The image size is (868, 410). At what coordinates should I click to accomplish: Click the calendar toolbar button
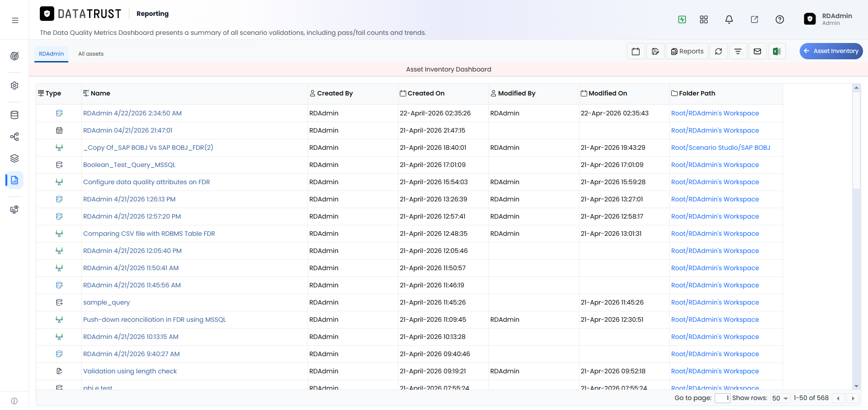pyautogui.click(x=636, y=51)
